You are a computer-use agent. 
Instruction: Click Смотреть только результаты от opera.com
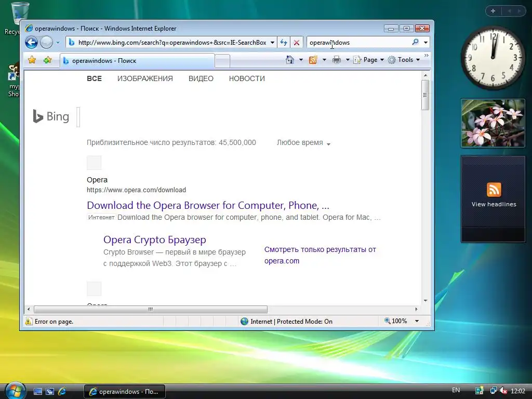320,255
